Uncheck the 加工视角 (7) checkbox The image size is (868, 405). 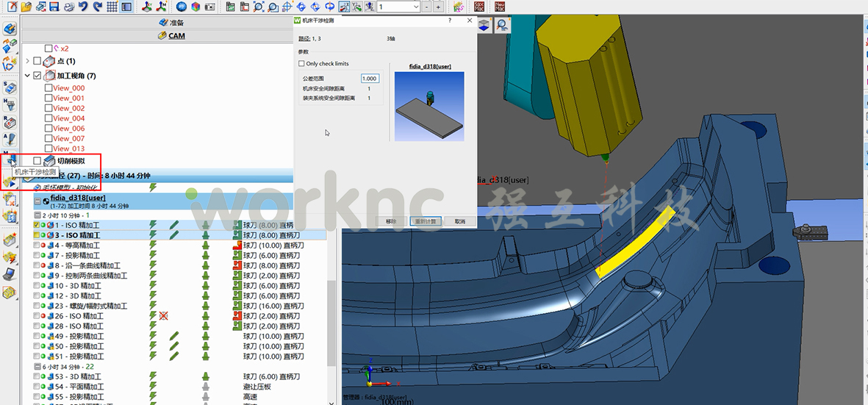(37, 75)
